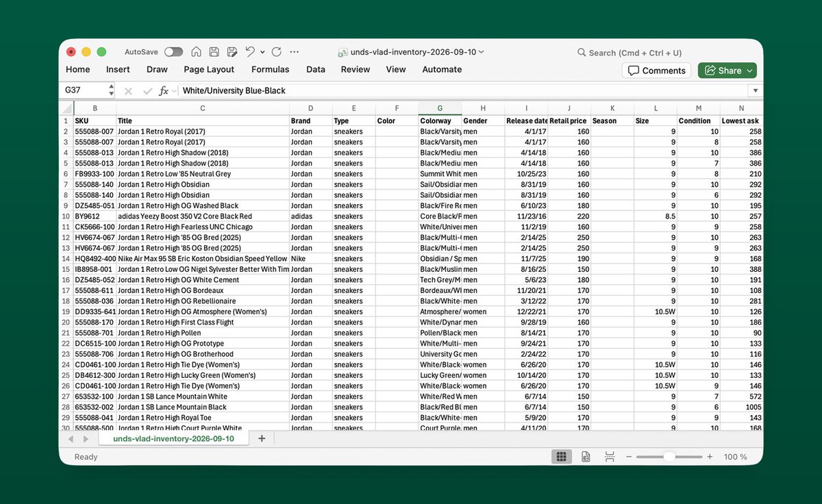
Task: Click SKU cell HQ8492-400
Action: [x=95, y=259]
